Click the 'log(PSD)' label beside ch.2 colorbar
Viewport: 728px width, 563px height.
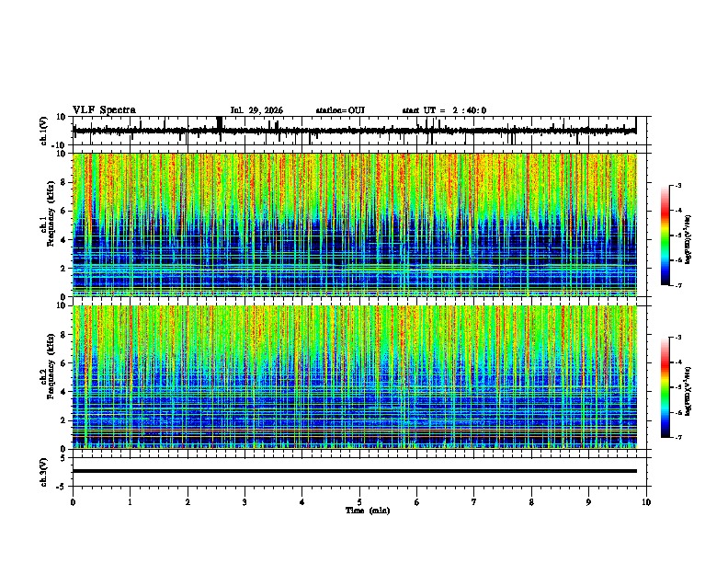(x=688, y=392)
